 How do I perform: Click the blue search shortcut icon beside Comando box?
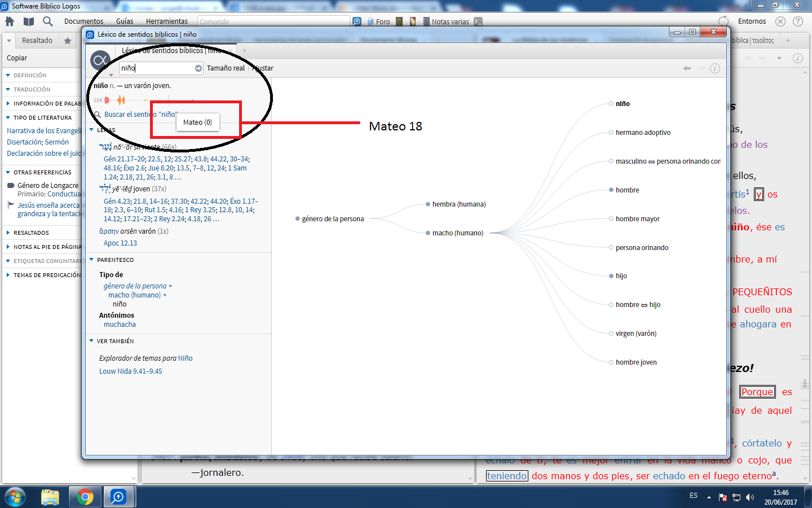coord(357,21)
